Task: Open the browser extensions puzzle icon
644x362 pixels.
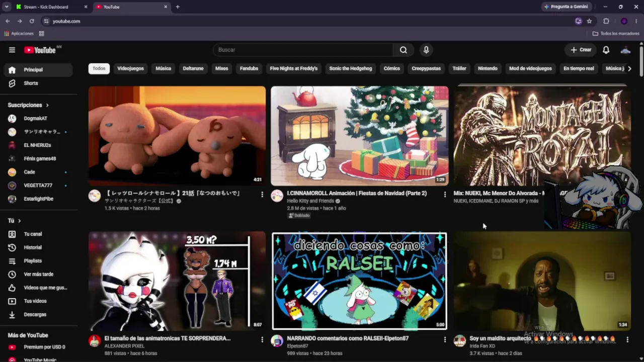Action: (x=606, y=21)
